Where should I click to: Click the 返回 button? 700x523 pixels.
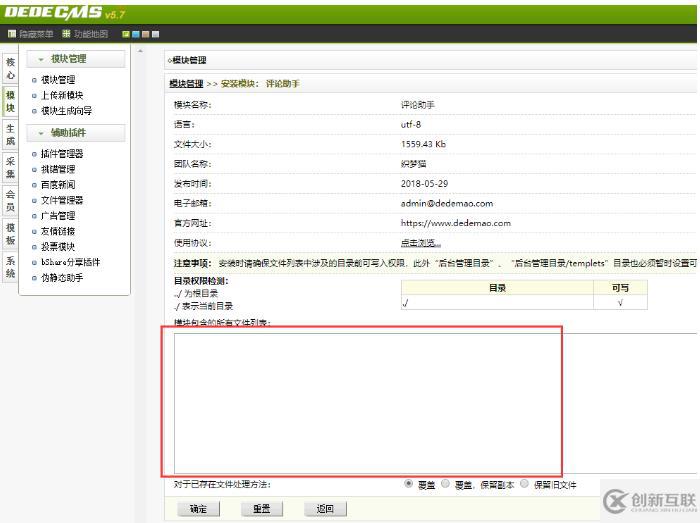tap(325, 509)
